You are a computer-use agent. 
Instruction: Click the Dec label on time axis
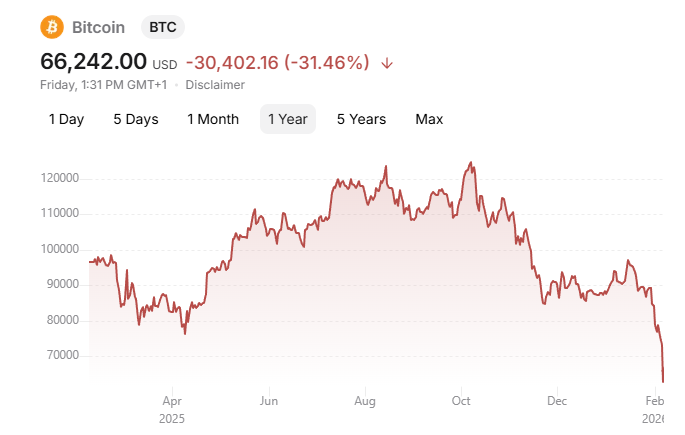click(557, 401)
